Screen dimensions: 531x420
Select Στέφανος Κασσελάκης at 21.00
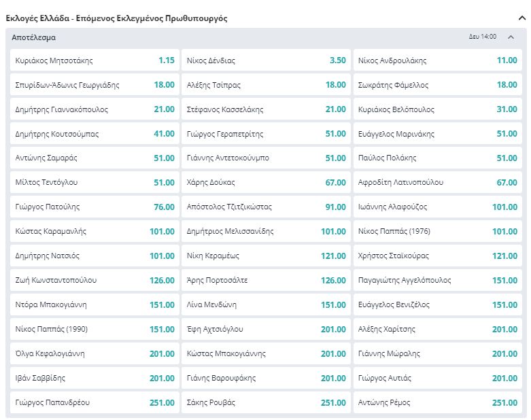tap(266, 109)
